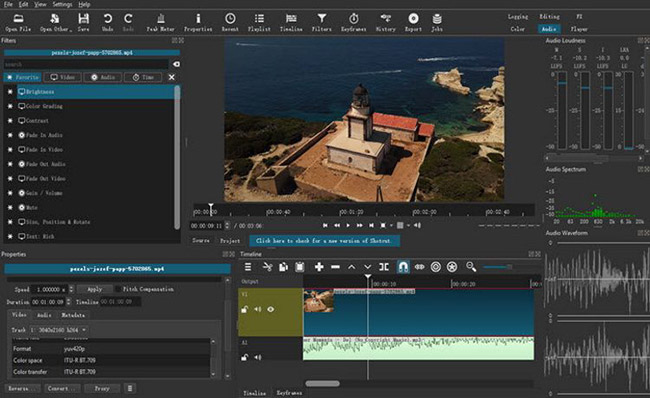Image resolution: width=650 pixels, height=398 pixels.
Task: Open the timeline hamburger menu
Action: tap(248, 267)
